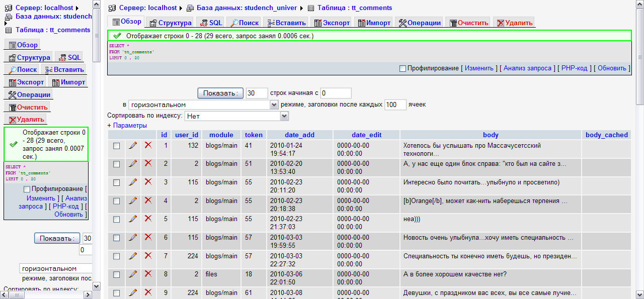
Task: Click the pencil edit icon for row 5
Action: coord(133,219)
